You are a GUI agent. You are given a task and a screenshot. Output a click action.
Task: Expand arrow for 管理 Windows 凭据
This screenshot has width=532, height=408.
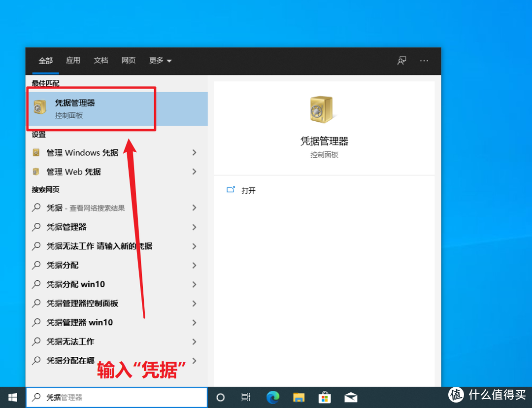click(x=194, y=153)
